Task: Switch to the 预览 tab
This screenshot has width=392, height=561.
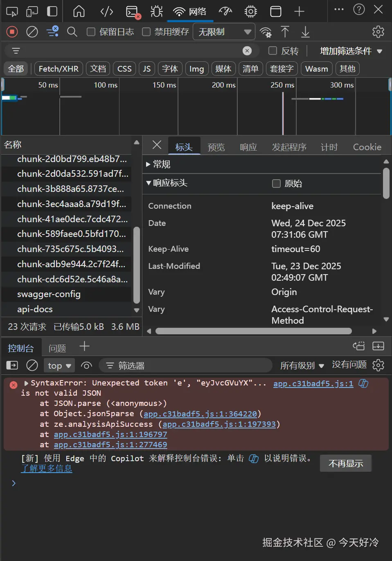Action: (216, 147)
